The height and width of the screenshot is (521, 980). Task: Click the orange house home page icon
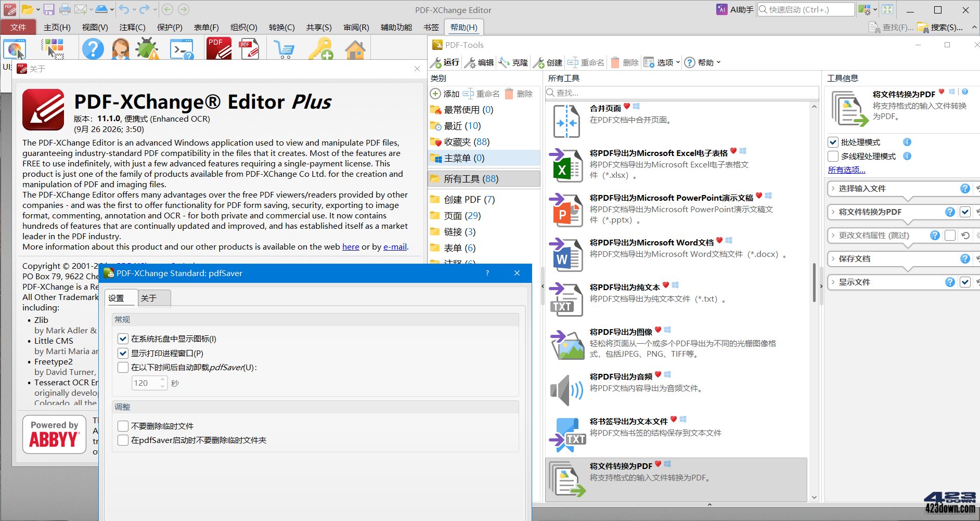pyautogui.click(x=355, y=49)
